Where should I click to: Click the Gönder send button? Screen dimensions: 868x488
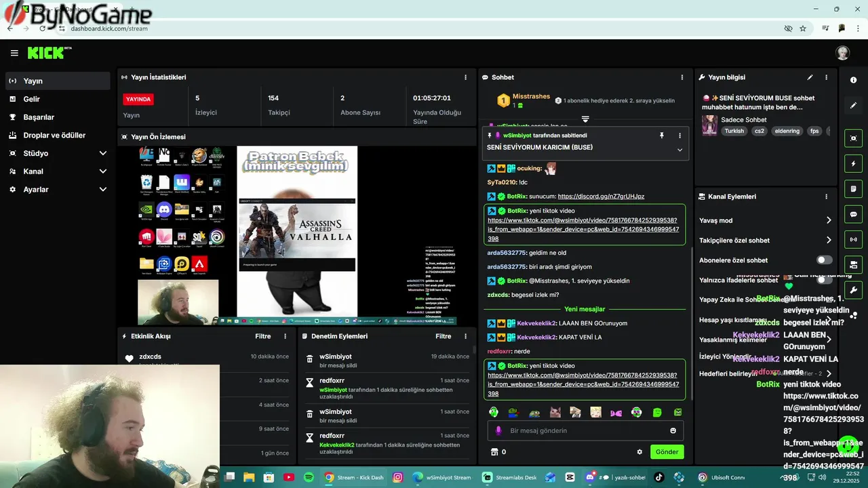click(x=667, y=452)
